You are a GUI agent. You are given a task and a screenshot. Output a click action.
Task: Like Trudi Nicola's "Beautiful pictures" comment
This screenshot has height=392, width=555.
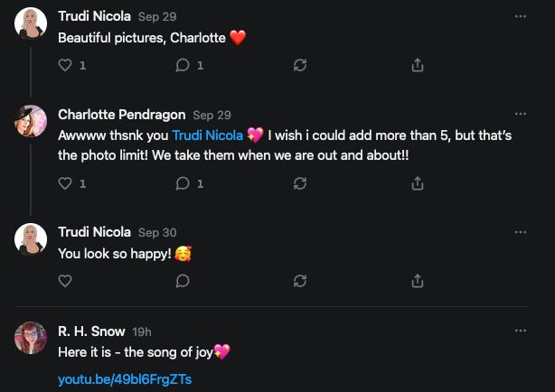pyautogui.click(x=65, y=65)
